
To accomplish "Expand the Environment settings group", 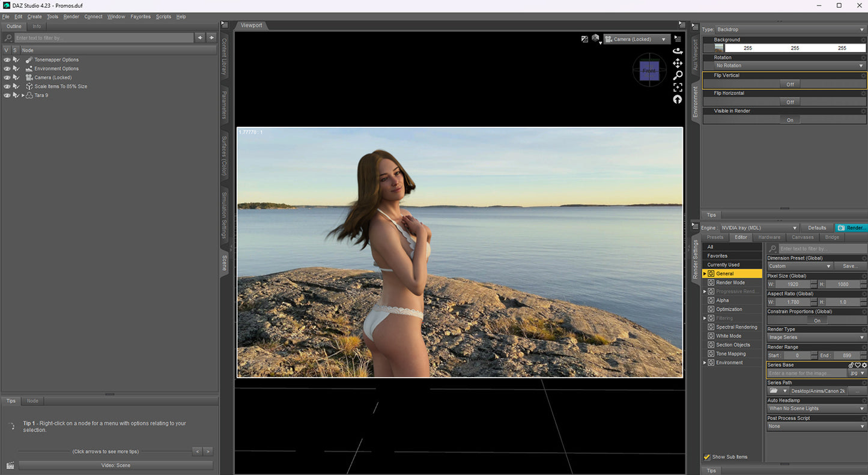I will (x=705, y=363).
